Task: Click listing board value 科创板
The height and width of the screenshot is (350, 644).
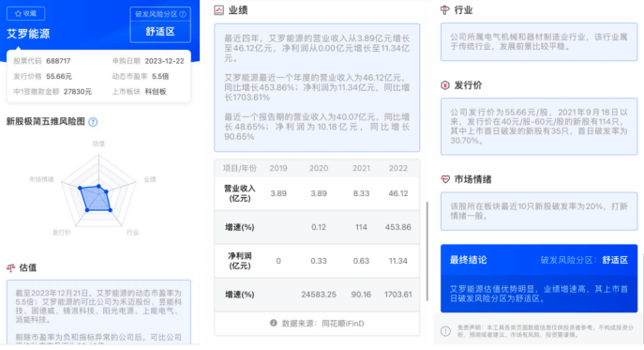Action: tap(156, 92)
